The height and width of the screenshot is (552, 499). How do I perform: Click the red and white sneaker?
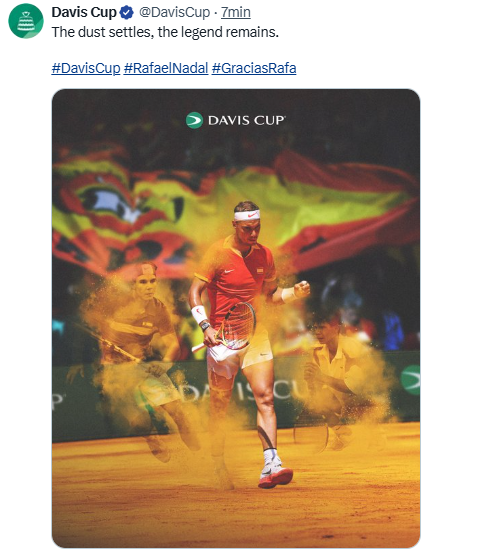pyautogui.click(x=275, y=474)
